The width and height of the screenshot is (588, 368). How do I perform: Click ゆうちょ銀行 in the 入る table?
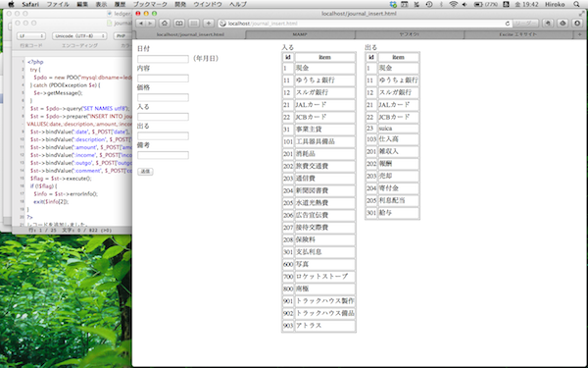coord(324,80)
